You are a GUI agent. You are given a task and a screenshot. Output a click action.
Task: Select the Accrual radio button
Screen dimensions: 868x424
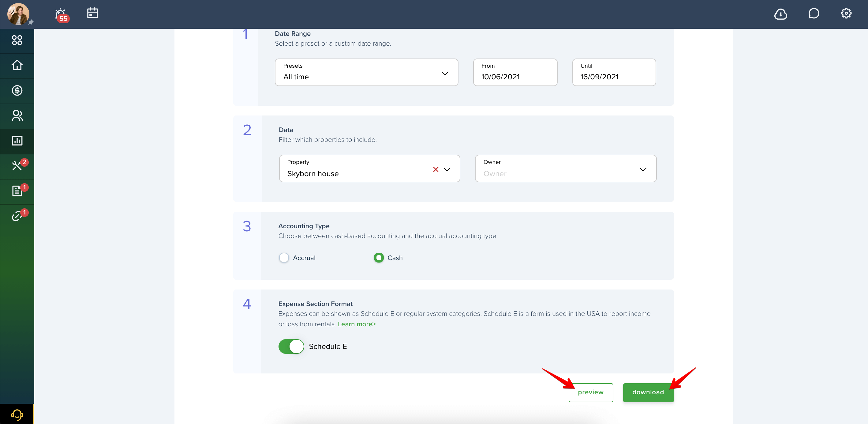pos(284,258)
